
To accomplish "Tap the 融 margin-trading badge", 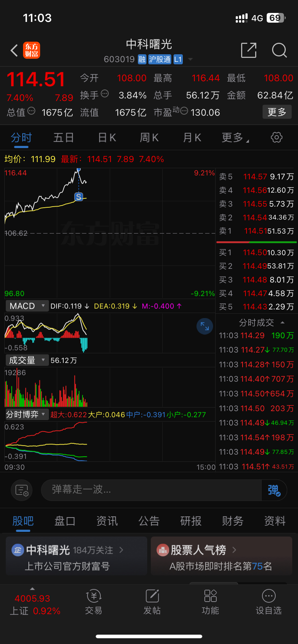I will coord(142,59).
